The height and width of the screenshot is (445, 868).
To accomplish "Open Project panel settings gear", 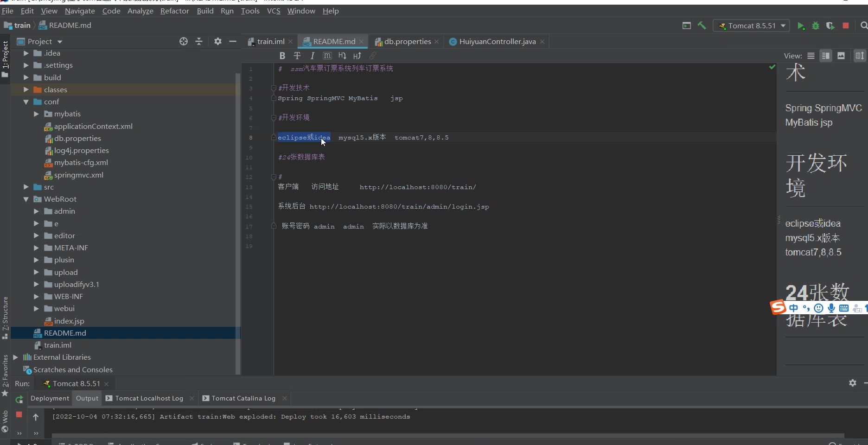I will pos(218,41).
